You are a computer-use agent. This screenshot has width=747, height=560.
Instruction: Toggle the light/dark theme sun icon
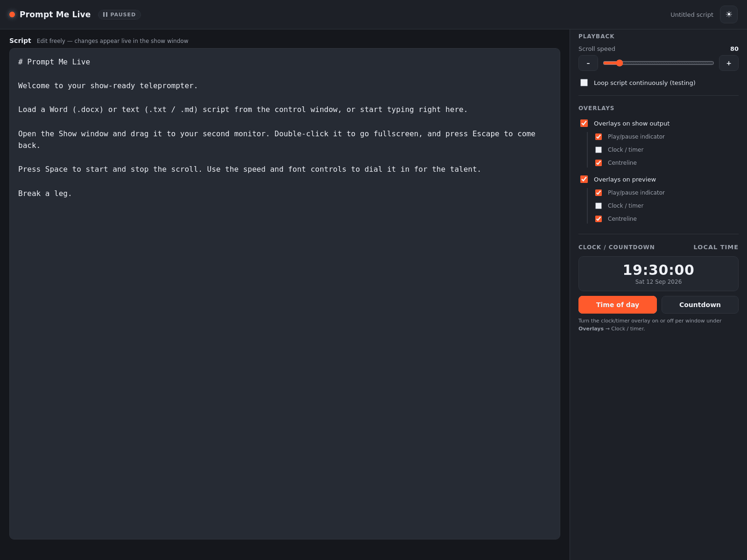pos(728,14)
